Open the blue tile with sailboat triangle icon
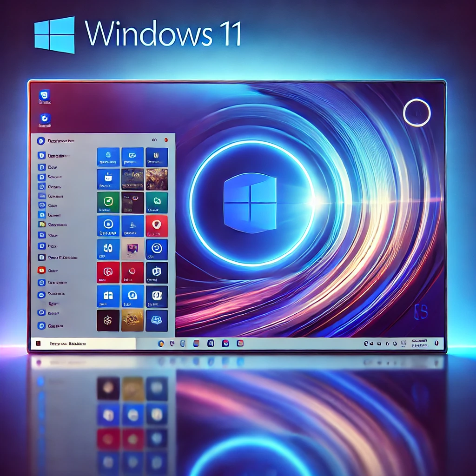476x476 pixels. tap(132, 226)
